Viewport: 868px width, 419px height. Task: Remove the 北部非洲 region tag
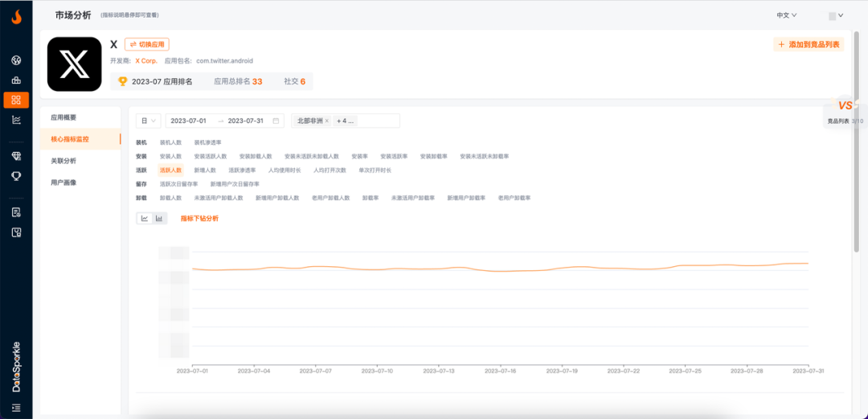[x=327, y=121]
